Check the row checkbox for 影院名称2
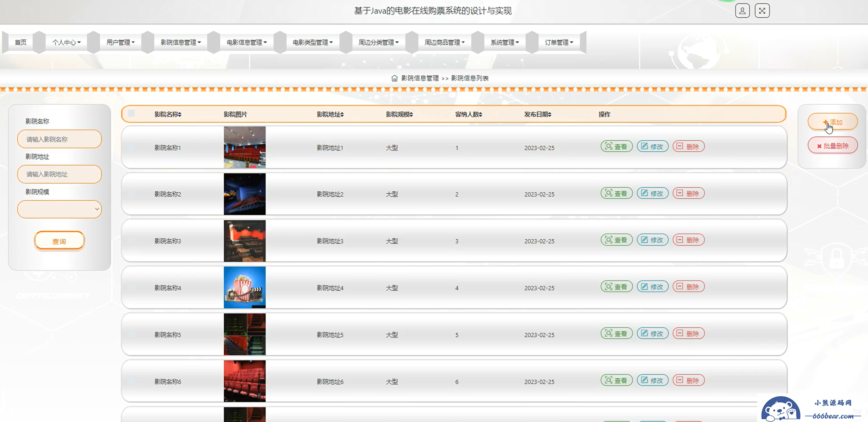 tap(131, 194)
